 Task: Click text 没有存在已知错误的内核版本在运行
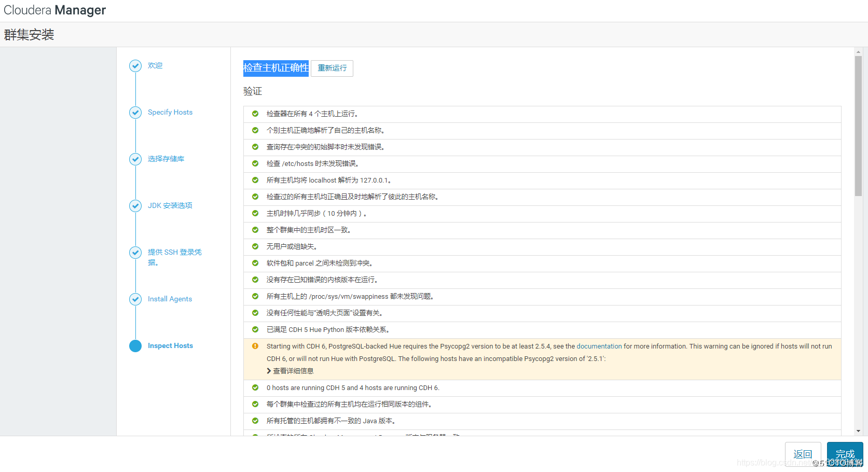(323, 280)
